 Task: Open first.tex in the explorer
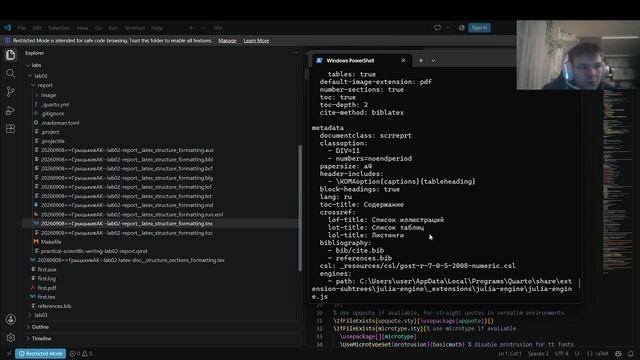[46, 297]
